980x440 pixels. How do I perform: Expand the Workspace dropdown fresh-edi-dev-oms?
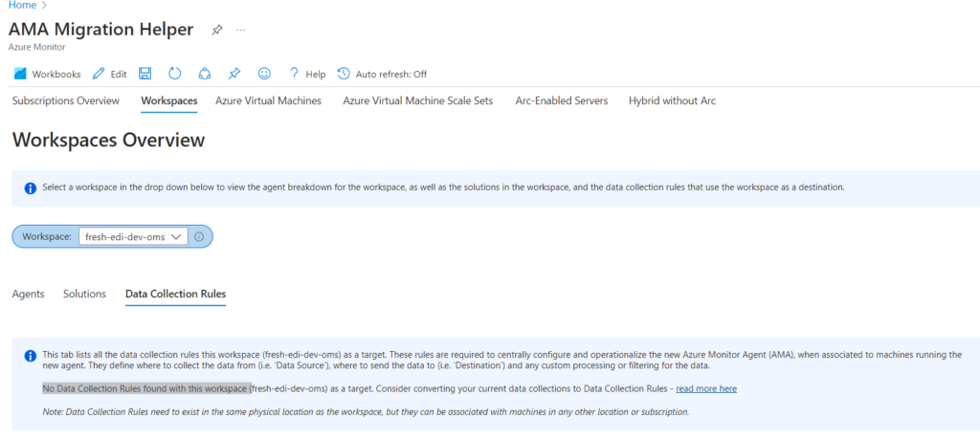[x=133, y=237]
